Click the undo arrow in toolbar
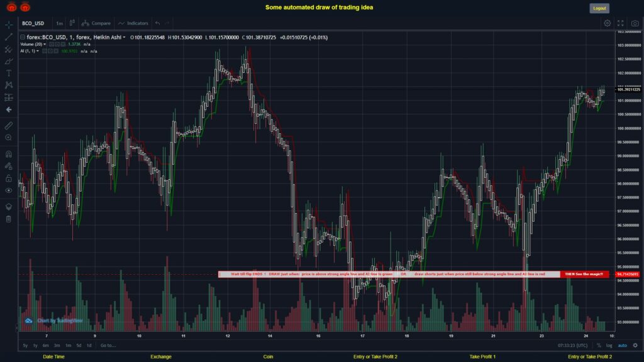The height and width of the screenshot is (362, 644). click(x=158, y=23)
